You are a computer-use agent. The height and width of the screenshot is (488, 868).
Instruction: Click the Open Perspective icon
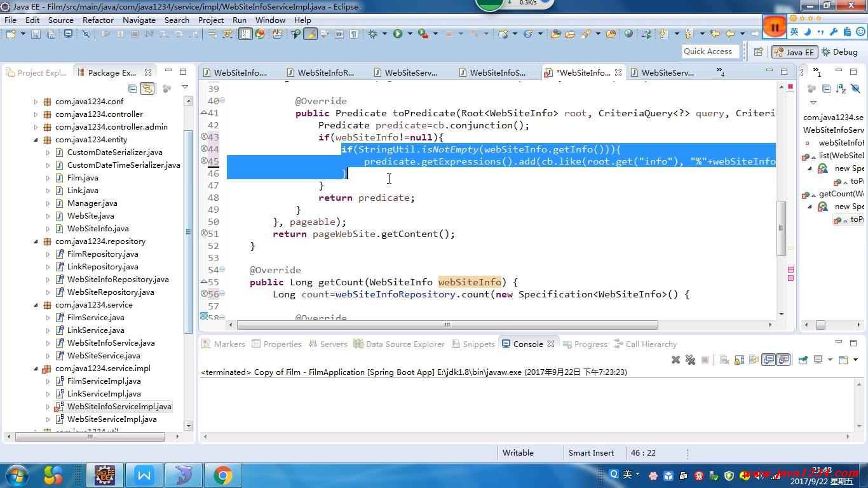coord(757,52)
